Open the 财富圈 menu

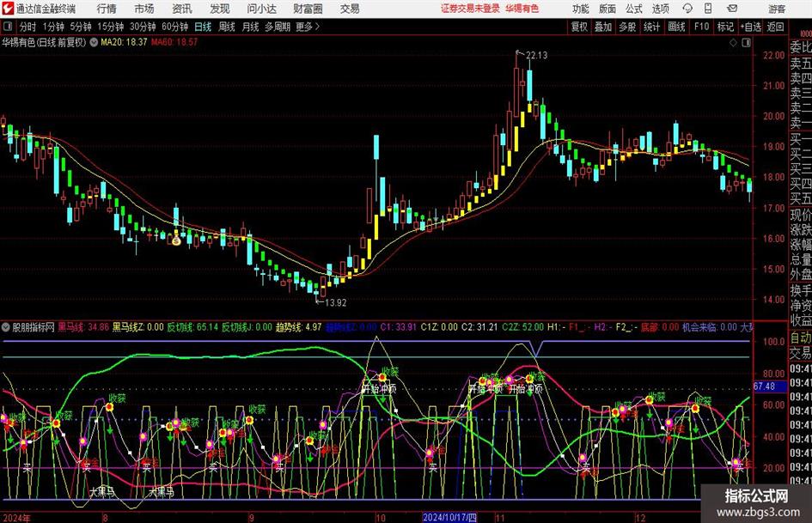pyautogui.click(x=308, y=9)
